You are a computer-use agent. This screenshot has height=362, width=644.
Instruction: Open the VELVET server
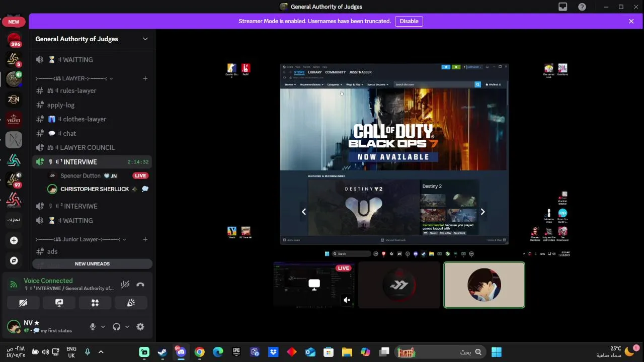pyautogui.click(x=14, y=119)
